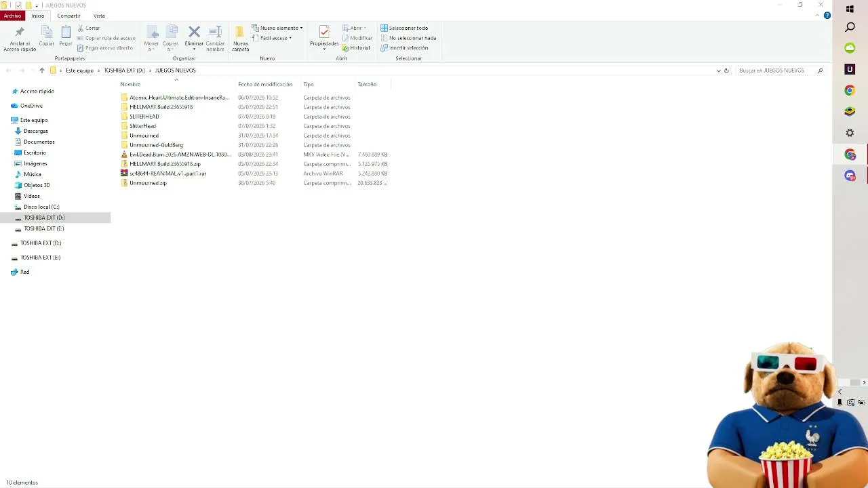This screenshot has height=488, width=868.
Task: Open Disco local (C:) in the navigation pane
Action: coord(37,207)
